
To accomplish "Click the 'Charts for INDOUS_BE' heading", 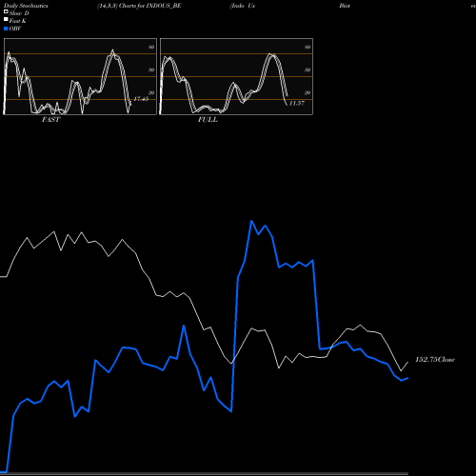I will pyautogui.click(x=150, y=6).
